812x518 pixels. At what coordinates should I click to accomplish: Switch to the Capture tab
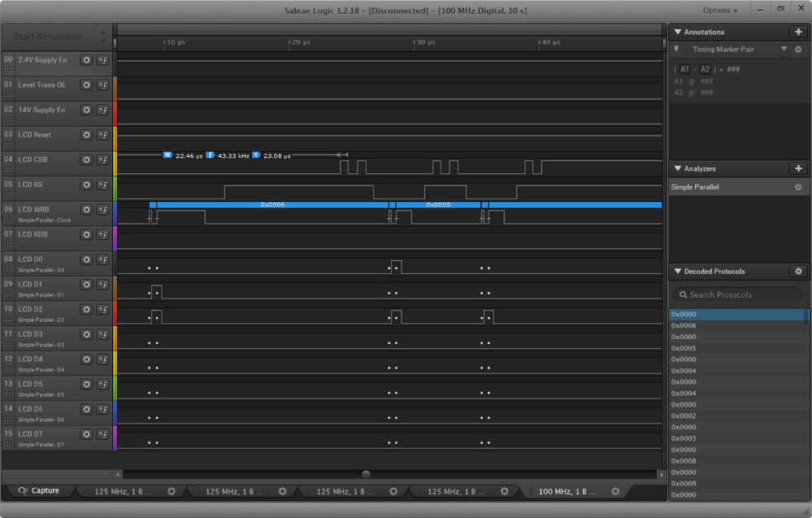39,490
